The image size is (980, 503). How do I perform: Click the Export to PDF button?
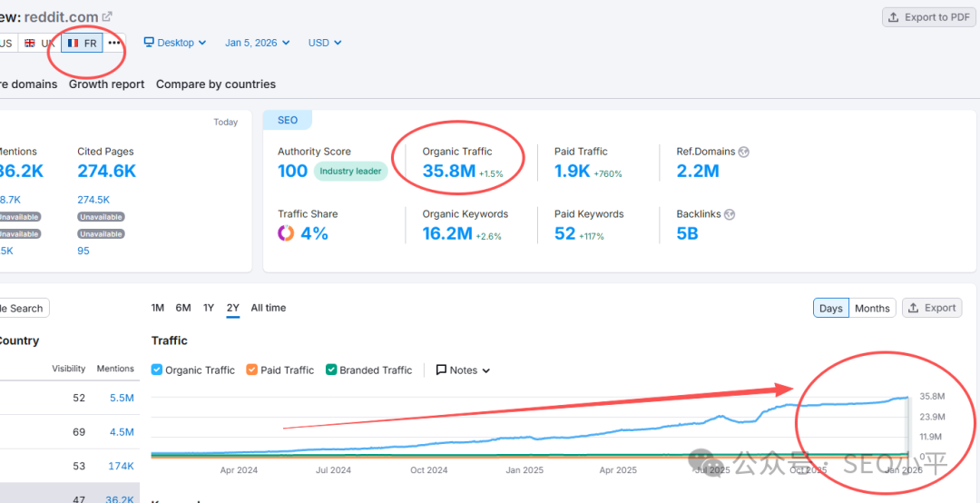[931, 17]
